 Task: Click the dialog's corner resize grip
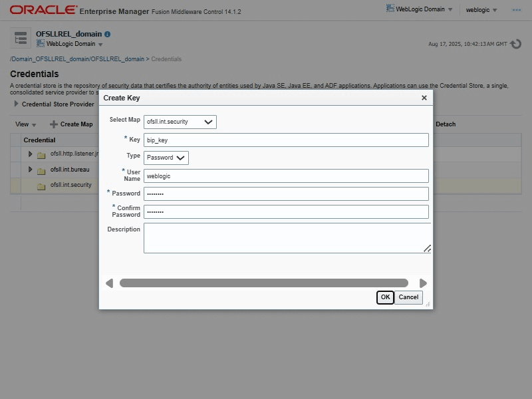[x=428, y=305]
